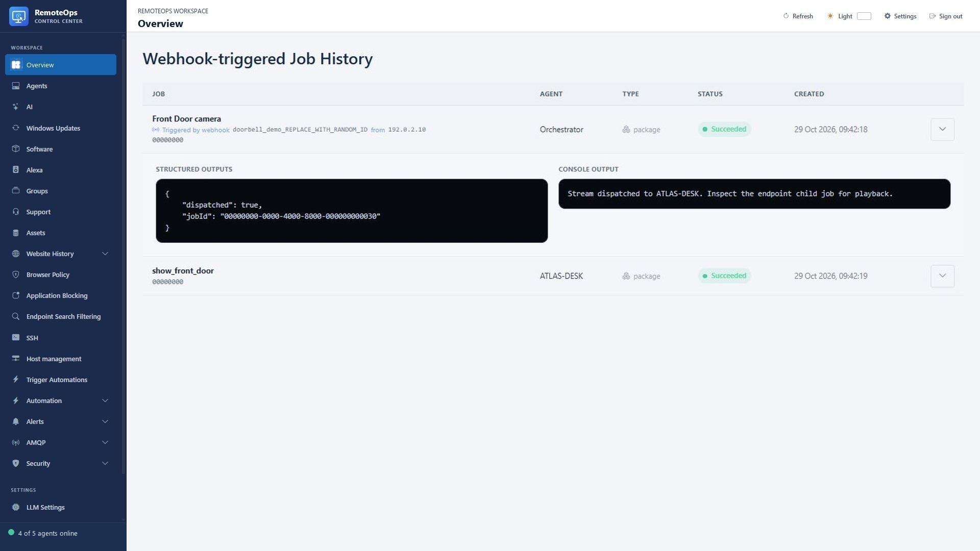Click the LLM Settings gear icon
The width and height of the screenshot is (980, 551).
pos(16,507)
